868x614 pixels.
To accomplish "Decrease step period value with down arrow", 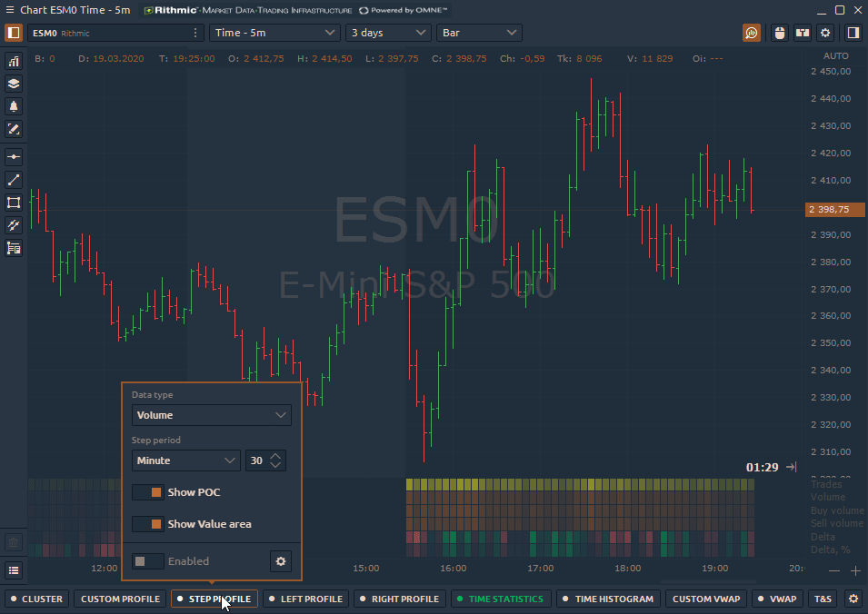I will pos(275,465).
